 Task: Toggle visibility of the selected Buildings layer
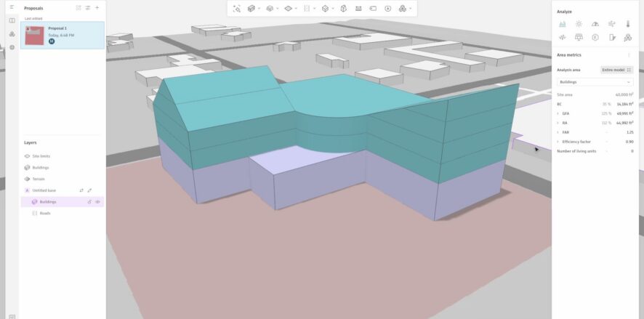pos(97,201)
